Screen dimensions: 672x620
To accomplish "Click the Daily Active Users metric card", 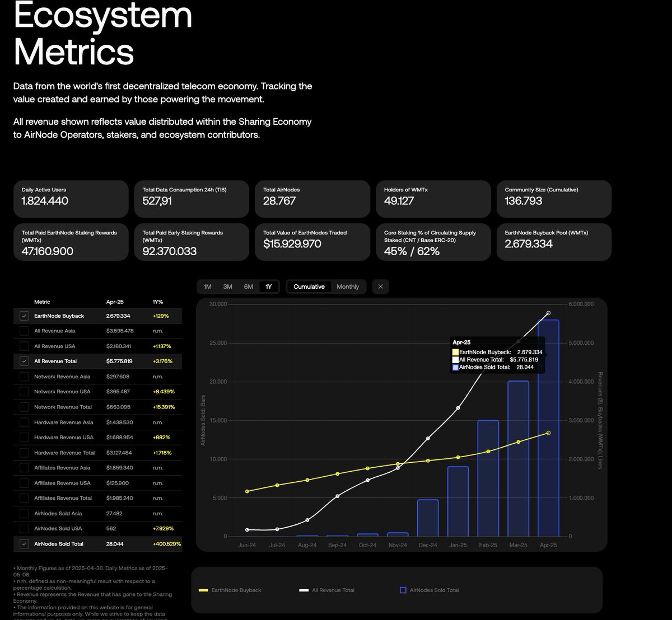I will point(71,199).
